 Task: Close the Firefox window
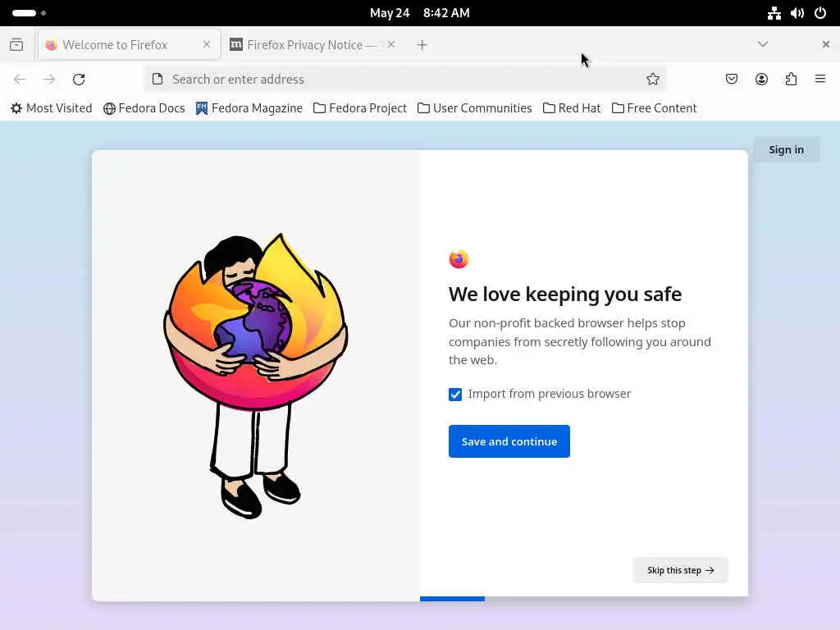(825, 44)
